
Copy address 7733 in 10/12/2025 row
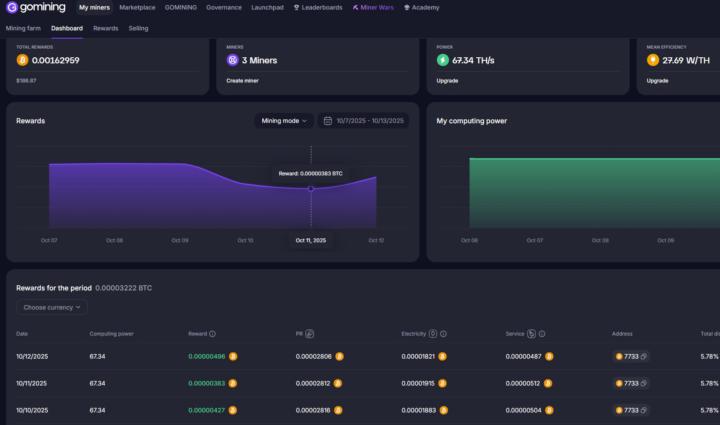tap(644, 357)
